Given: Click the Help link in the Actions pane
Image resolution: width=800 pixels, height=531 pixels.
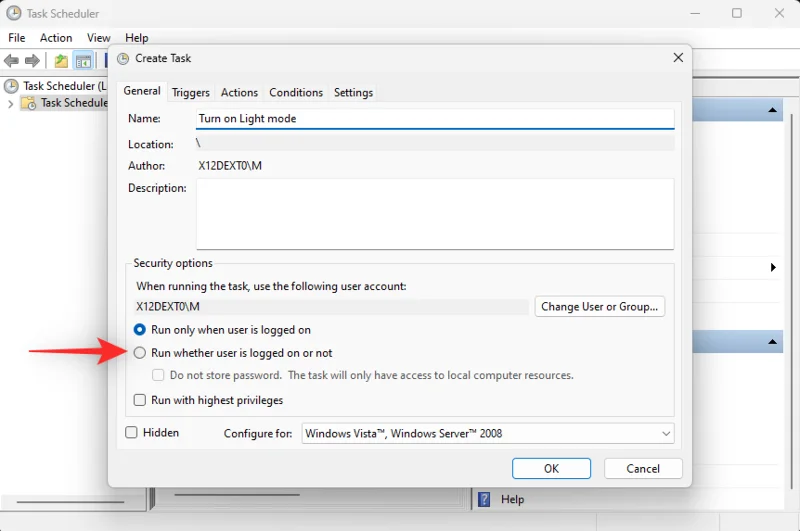Looking at the screenshot, I should [x=512, y=499].
